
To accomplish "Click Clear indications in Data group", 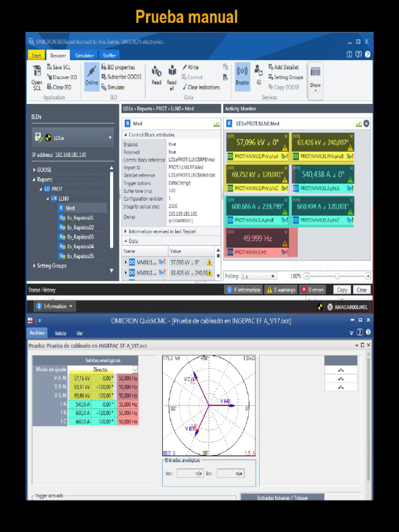I will click(201, 87).
